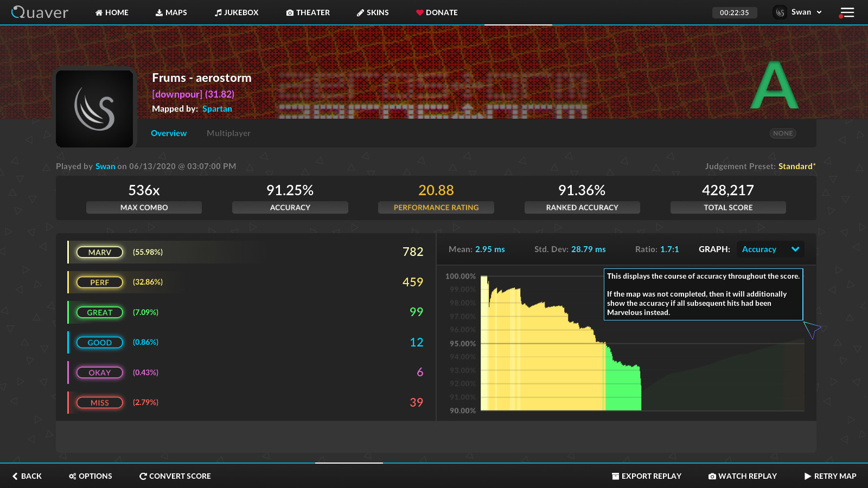Open mapper Spartan's profile link
The height and width of the screenshot is (488, 868).
tap(217, 109)
